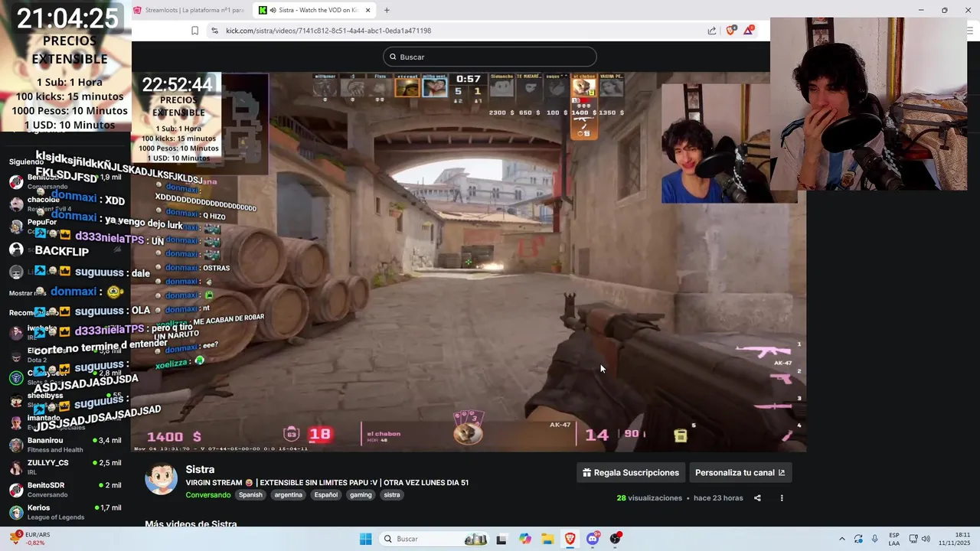
Task: Open OBS Studio from the taskbar
Action: point(616,539)
